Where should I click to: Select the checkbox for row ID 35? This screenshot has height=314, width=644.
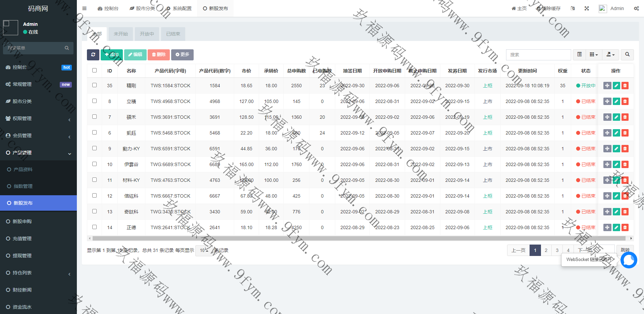pyautogui.click(x=94, y=85)
